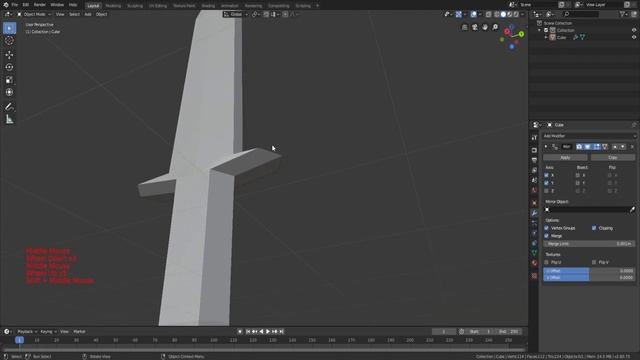Toggle Mirror Axis X checkbox

tap(547, 175)
